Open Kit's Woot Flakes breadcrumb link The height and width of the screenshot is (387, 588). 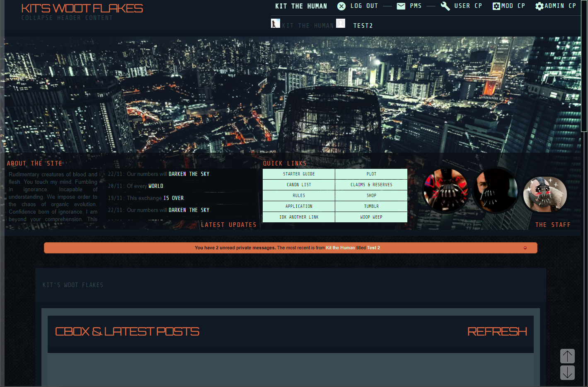pos(73,285)
